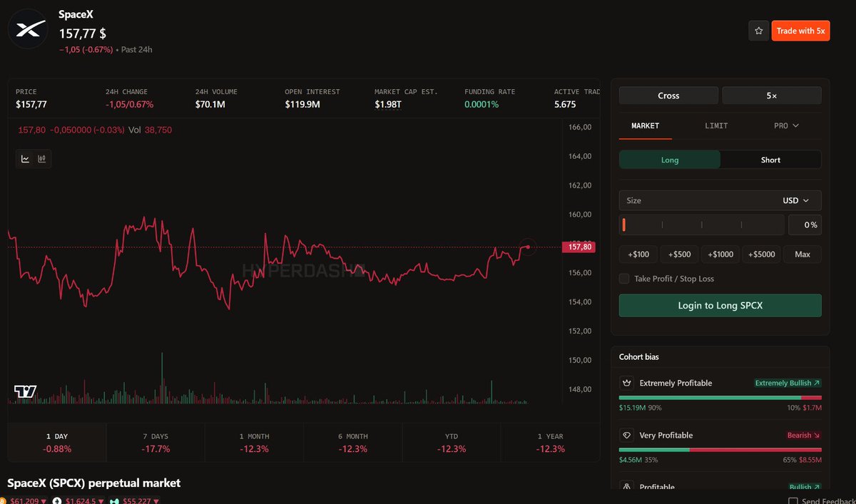
Task: Click Login to Long SPCX button
Action: (720, 305)
